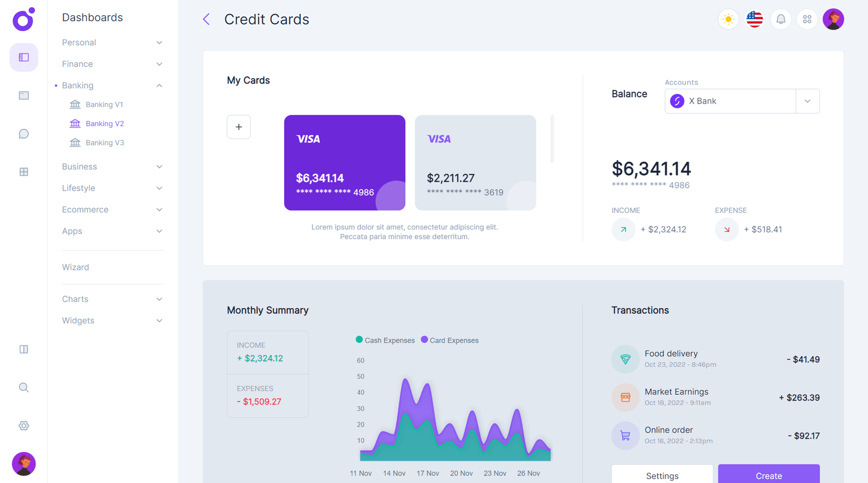
Task: Click the Create button
Action: [x=769, y=476]
